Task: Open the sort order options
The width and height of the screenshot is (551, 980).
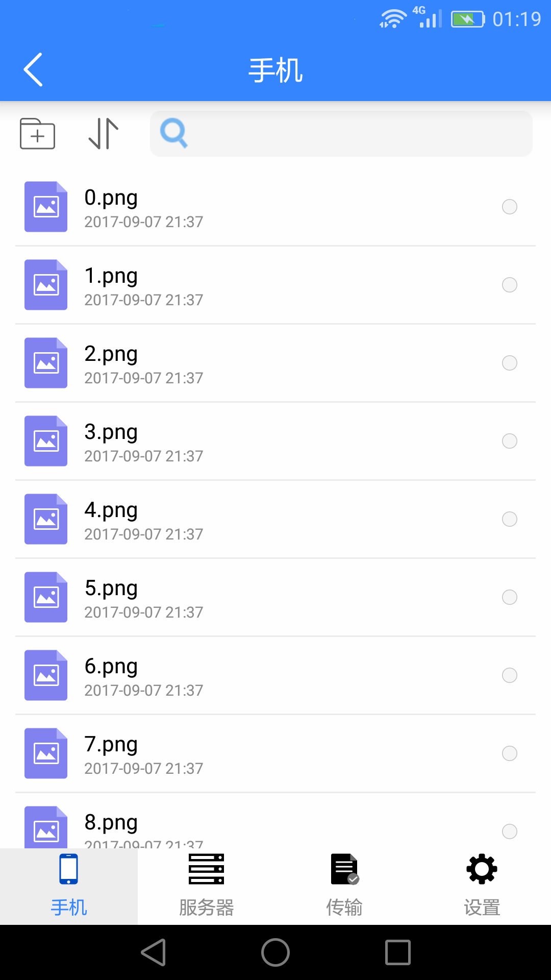Action: (x=104, y=134)
